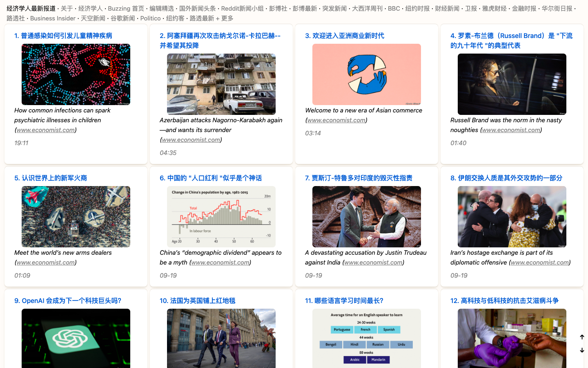Open the 关于 page link
This screenshot has height=368, width=588.
pos(67,8)
